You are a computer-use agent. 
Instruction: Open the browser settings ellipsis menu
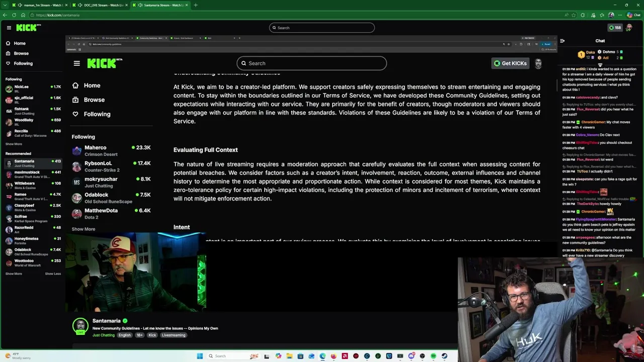[620, 15]
